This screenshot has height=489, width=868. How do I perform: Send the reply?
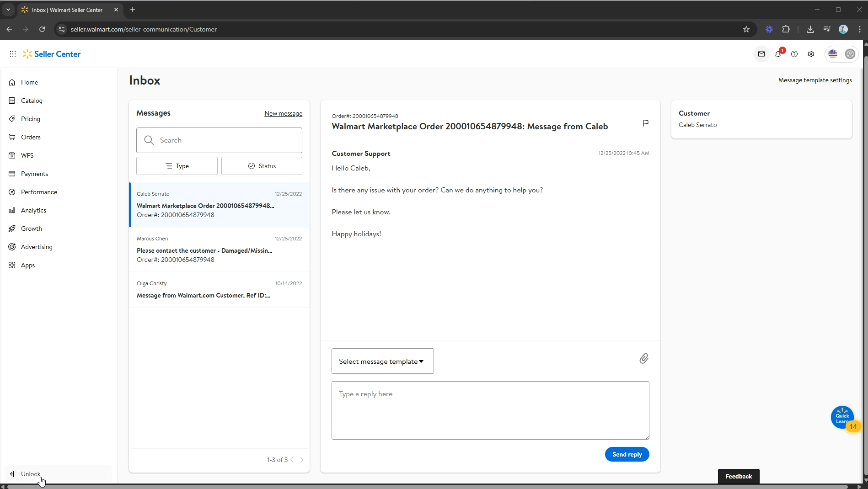pyautogui.click(x=627, y=454)
